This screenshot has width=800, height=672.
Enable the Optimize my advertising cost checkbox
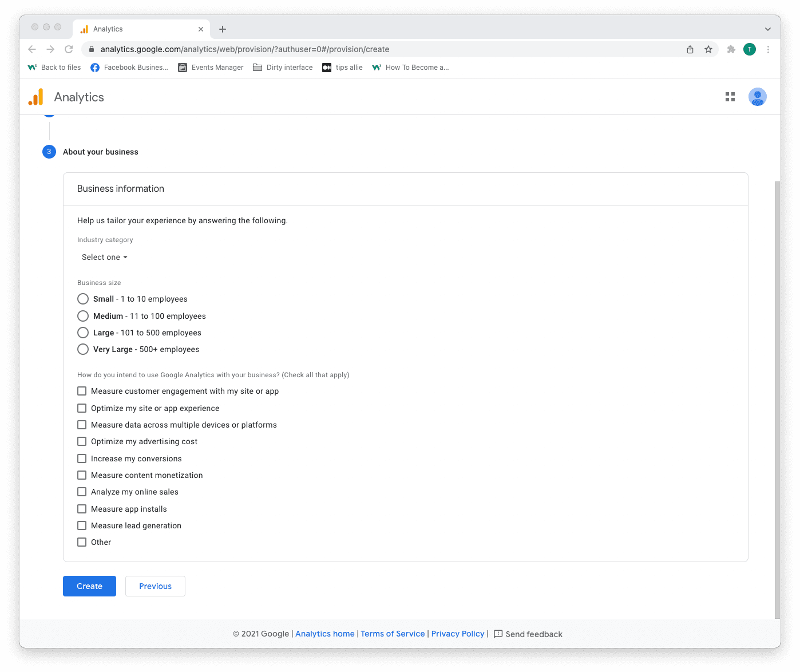click(x=82, y=441)
